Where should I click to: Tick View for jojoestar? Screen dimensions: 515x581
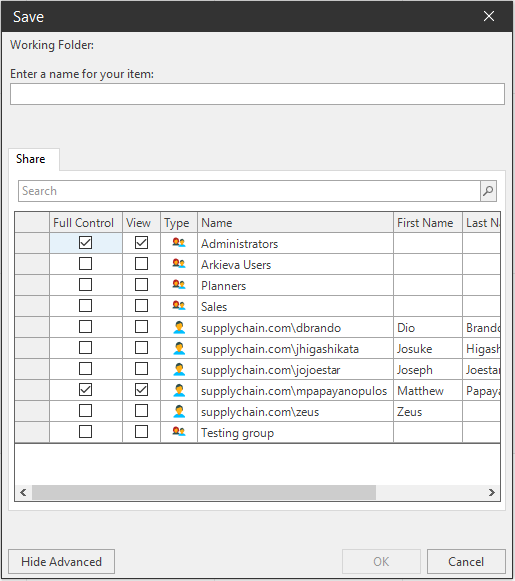click(142, 369)
